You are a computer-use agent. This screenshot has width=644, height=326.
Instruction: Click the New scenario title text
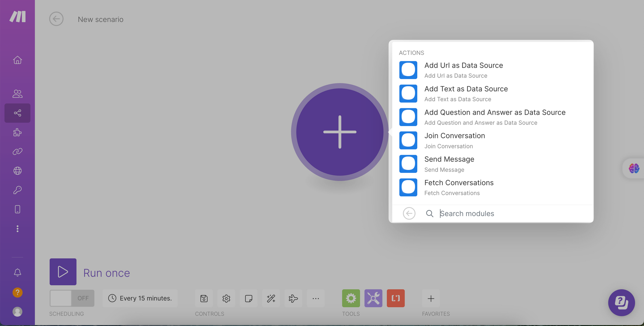coord(100,19)
